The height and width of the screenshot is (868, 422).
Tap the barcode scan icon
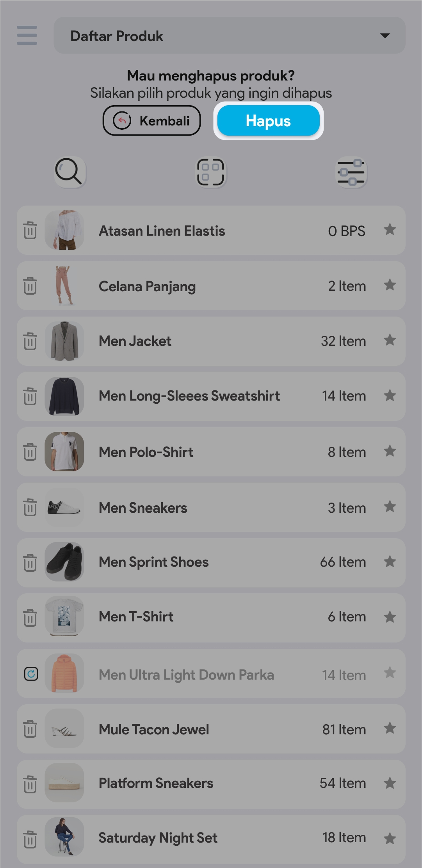211,172
